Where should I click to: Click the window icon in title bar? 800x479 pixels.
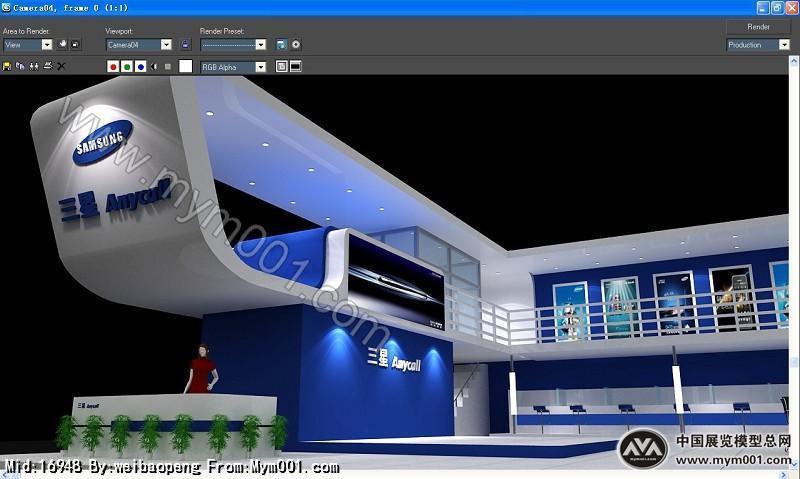(6, 8)
